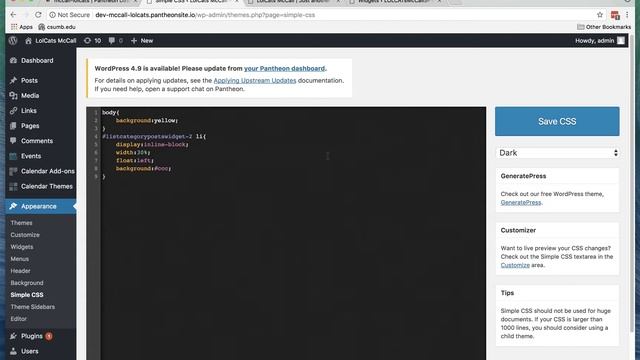Select the Appearance menu
The width and height of the screenshot is (640, 360).
(38, 206)
